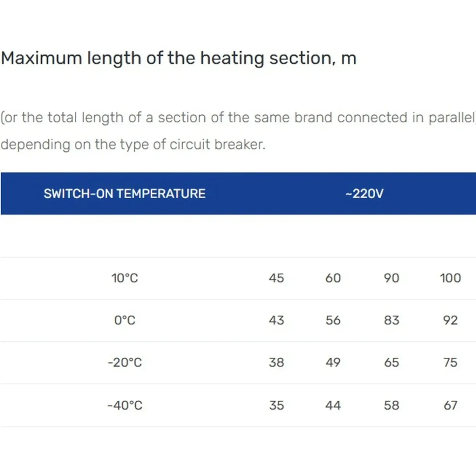Image resolution: width=476 pixels, height=476 pixels.
Task: Click the Maximum length of heating section heading
Action: (x=178, y=58)
